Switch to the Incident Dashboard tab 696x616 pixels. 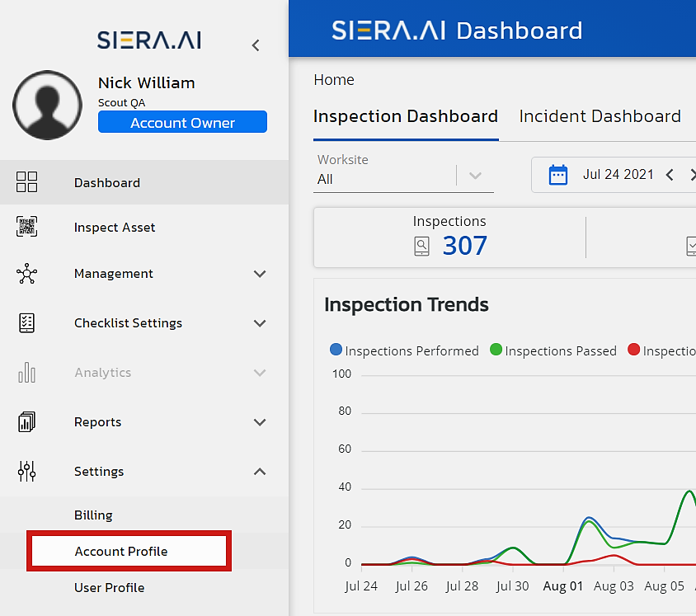point(600,116)
